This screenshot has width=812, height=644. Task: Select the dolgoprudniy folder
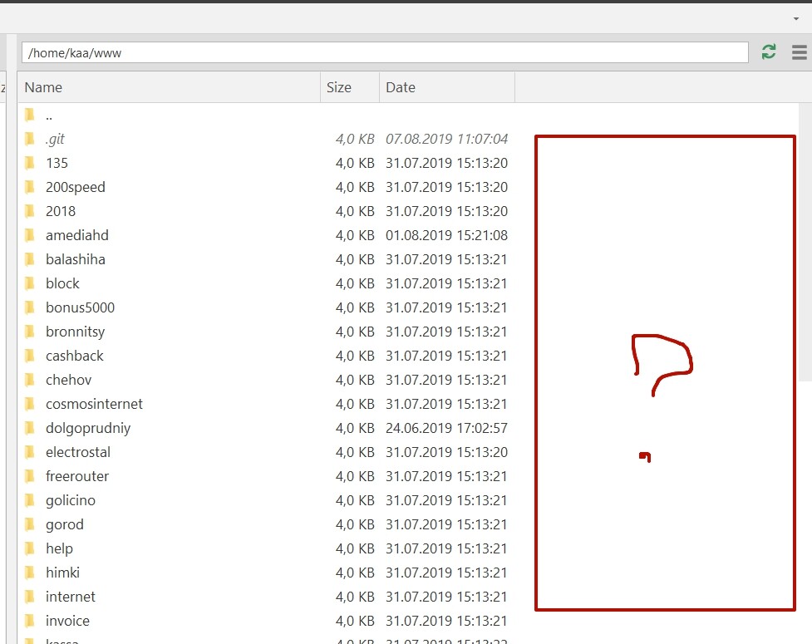point(88,428)
